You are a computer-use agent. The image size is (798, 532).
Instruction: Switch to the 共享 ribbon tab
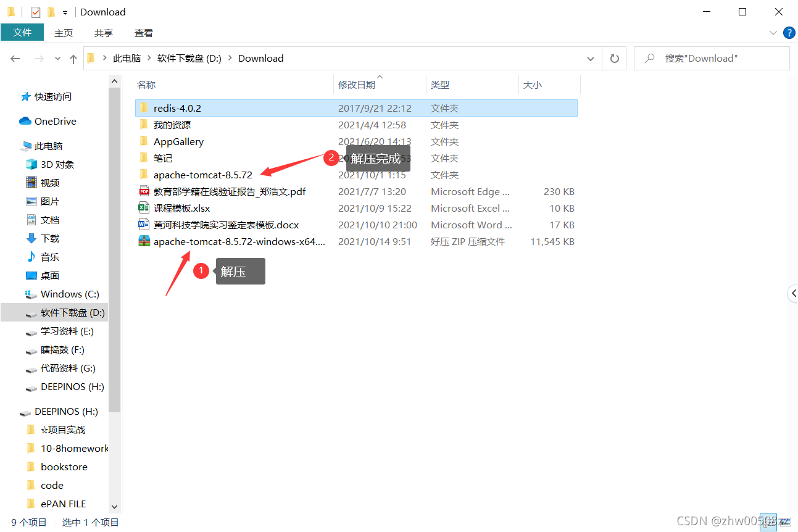click(x=104, y=33)
